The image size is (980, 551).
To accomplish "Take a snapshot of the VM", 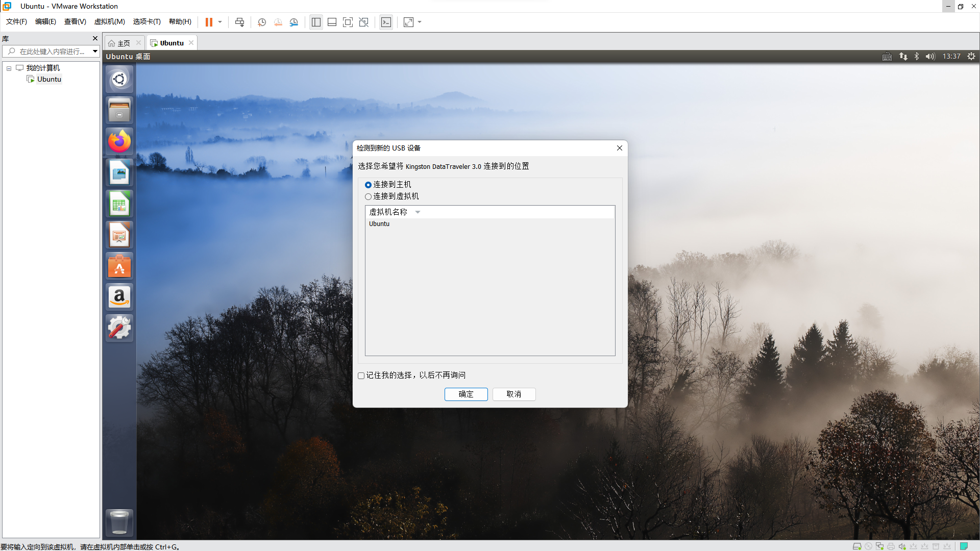I will [x=262, y=22].
